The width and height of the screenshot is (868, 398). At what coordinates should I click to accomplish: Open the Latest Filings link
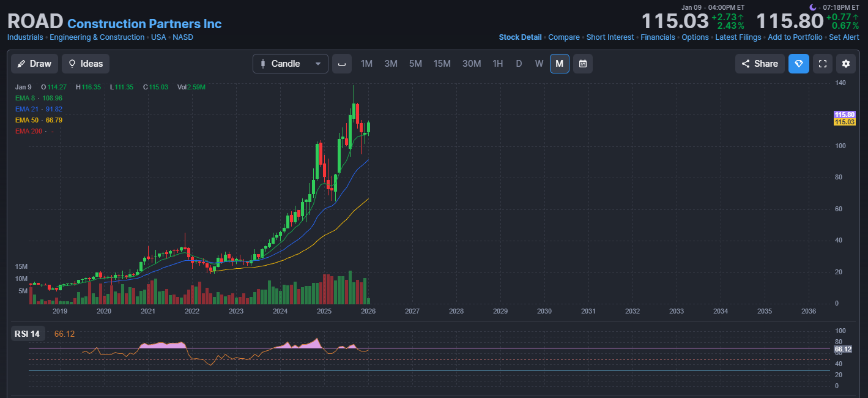point(738,37)
